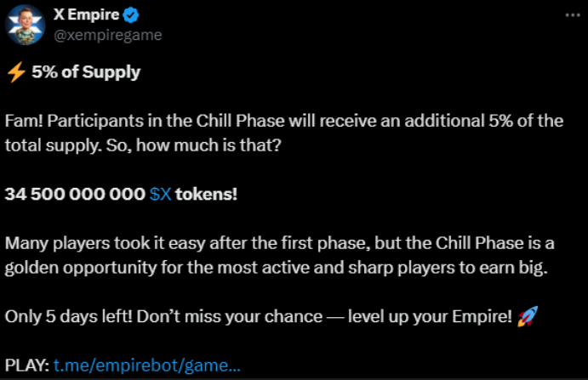Follow the t.me/empirebot/game link

click(x=146, y=366)
